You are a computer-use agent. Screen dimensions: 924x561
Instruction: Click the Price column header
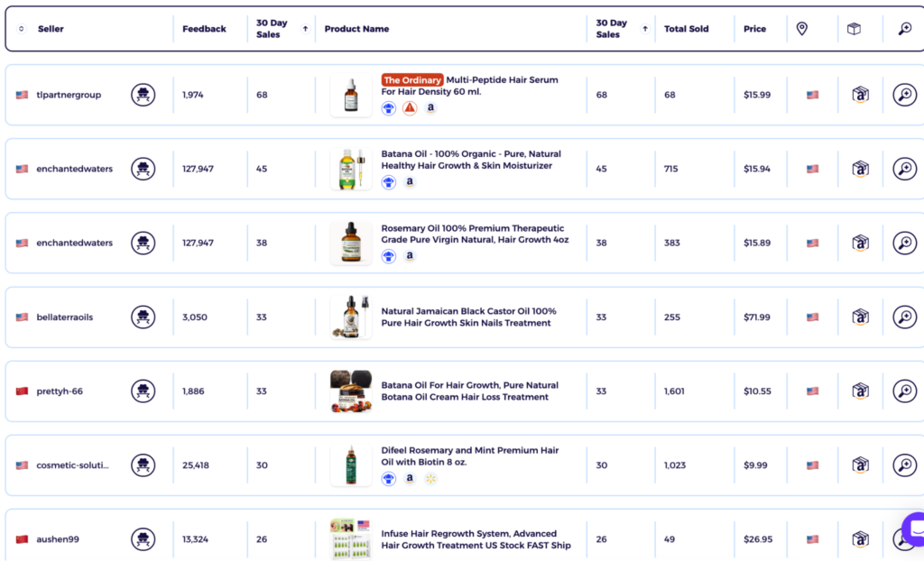coord(755,29)
